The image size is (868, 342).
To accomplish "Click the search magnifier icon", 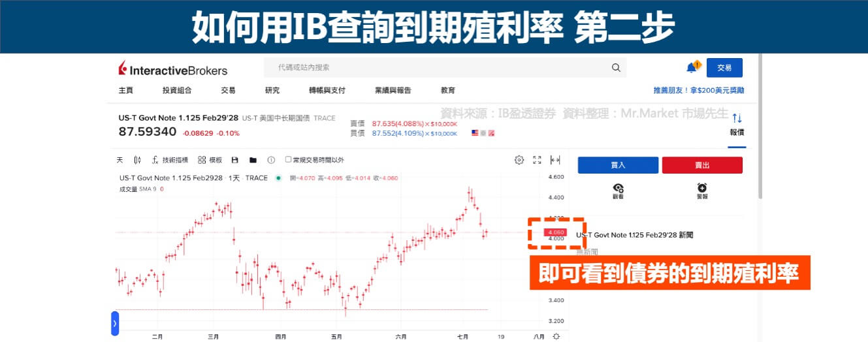I will pos(615,68).
